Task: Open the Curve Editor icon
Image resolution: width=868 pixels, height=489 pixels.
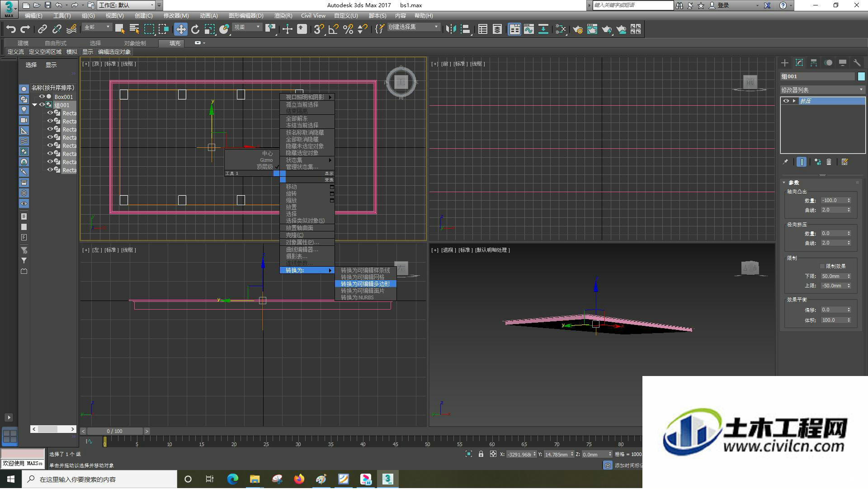Action: (x=529, y=29)
